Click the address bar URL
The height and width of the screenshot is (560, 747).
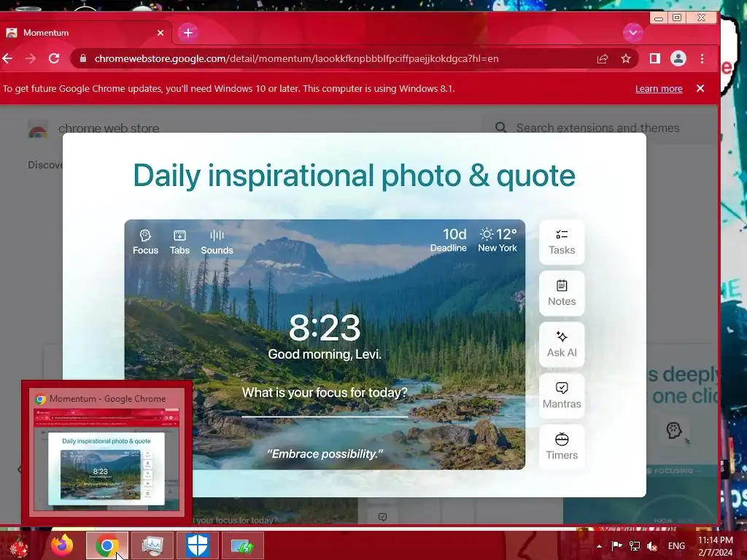(x=296, y=58)
